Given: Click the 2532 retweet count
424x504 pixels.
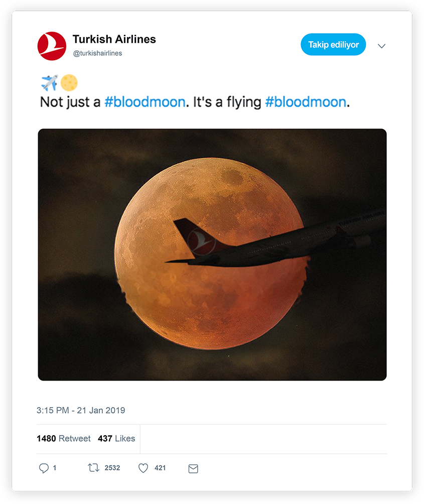Looking at the screenshot, I should (x=112, y=468).
